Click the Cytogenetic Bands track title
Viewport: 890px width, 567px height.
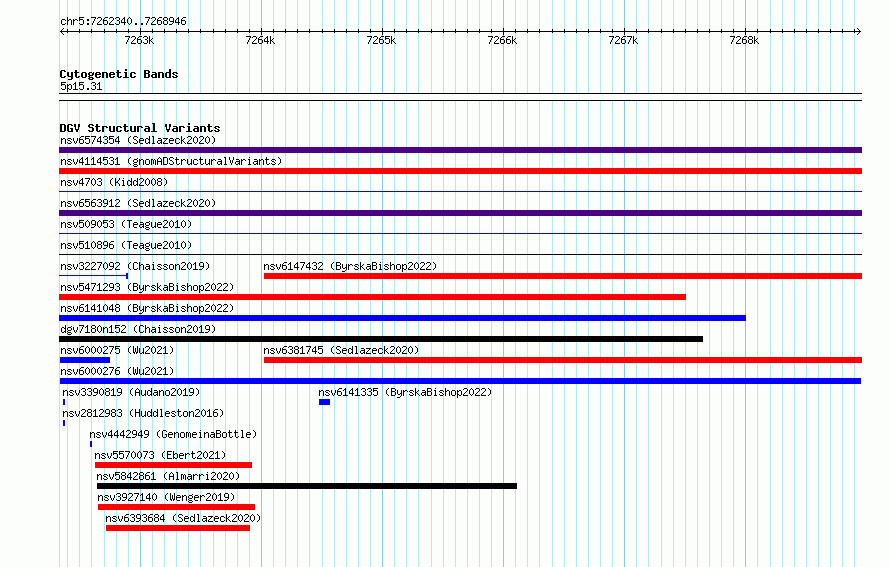click(119, 74)
